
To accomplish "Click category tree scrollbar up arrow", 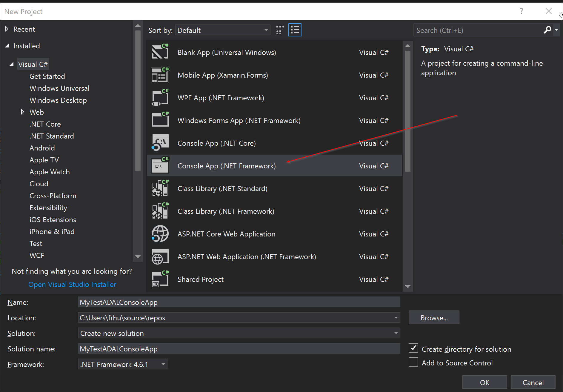I will click(138, 26).
